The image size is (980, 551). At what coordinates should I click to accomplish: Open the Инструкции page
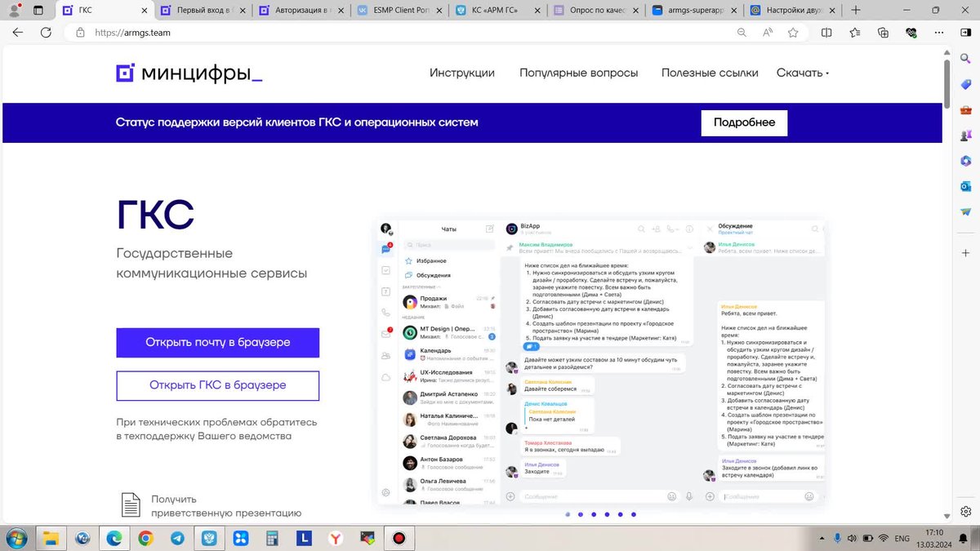click(x=462, y=73)
